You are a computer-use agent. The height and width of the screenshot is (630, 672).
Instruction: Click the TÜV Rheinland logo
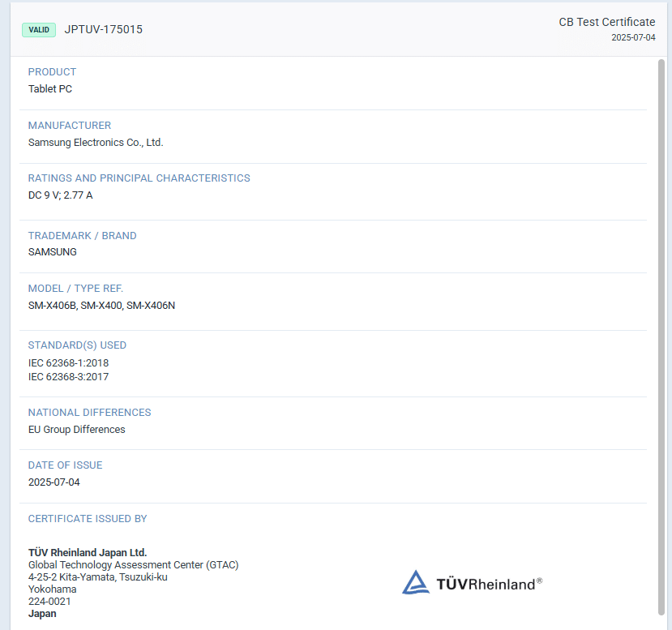click(x=473, y=582)
